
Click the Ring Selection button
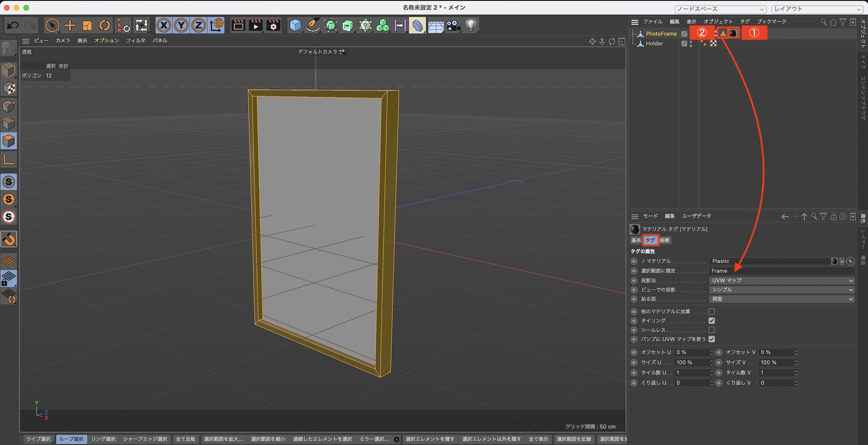[x=103, y=439]
